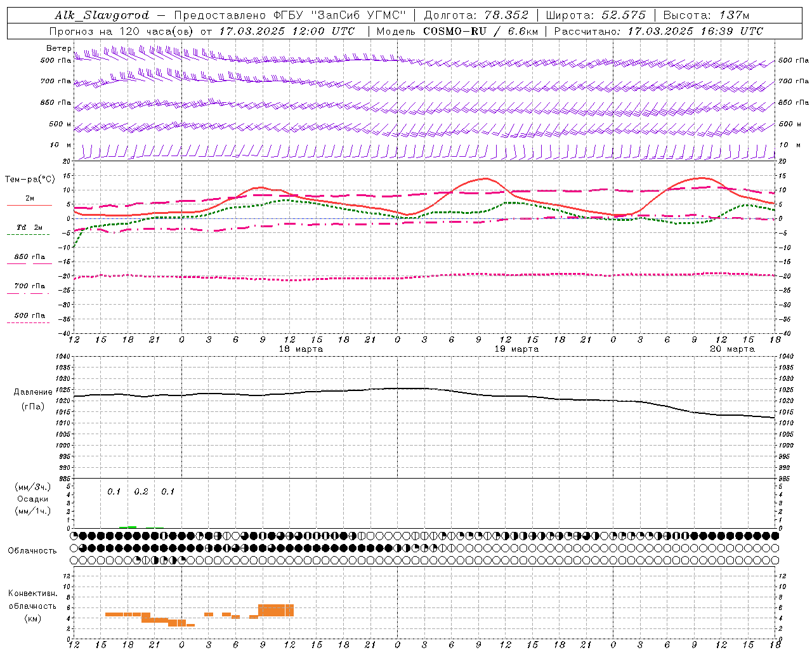
Task: Click the (мм/3ч.) precipitation unit label
Action: (33, 487)
